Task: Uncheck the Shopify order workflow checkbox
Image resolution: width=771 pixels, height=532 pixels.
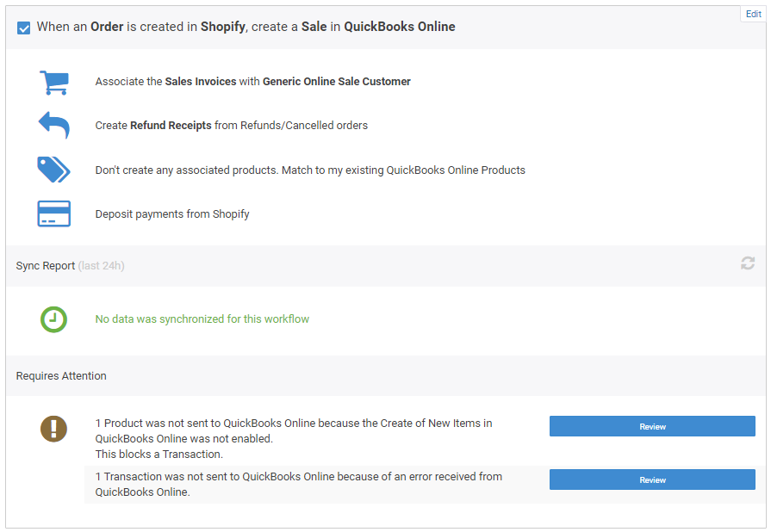Action: coord(23,28)
